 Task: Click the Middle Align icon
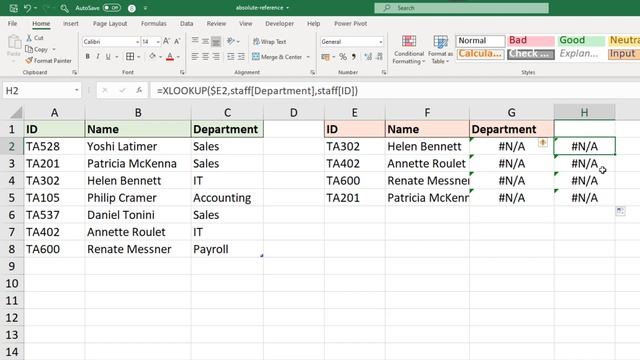coord(205,41)
